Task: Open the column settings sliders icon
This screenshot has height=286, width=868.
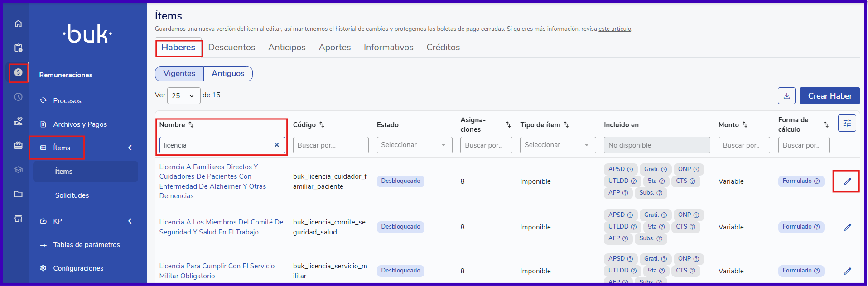Action: click(847, 123)
